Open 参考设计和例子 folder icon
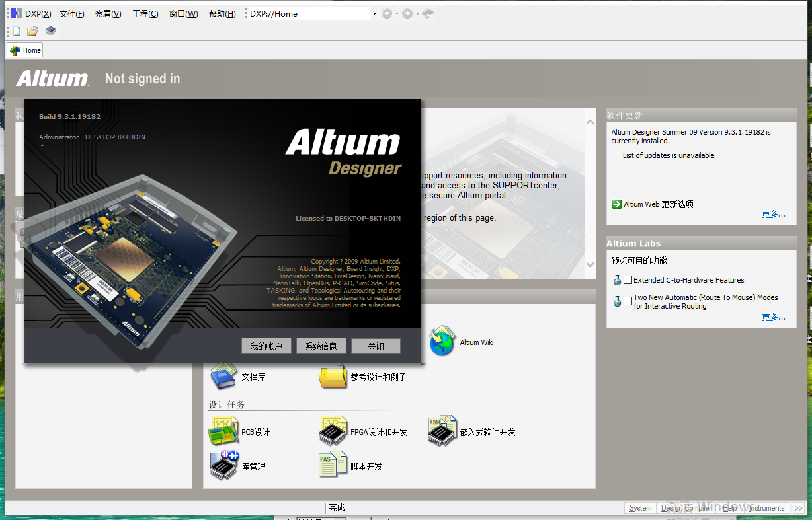The width and height of the screenshot is (812, 520). (333, 376)
